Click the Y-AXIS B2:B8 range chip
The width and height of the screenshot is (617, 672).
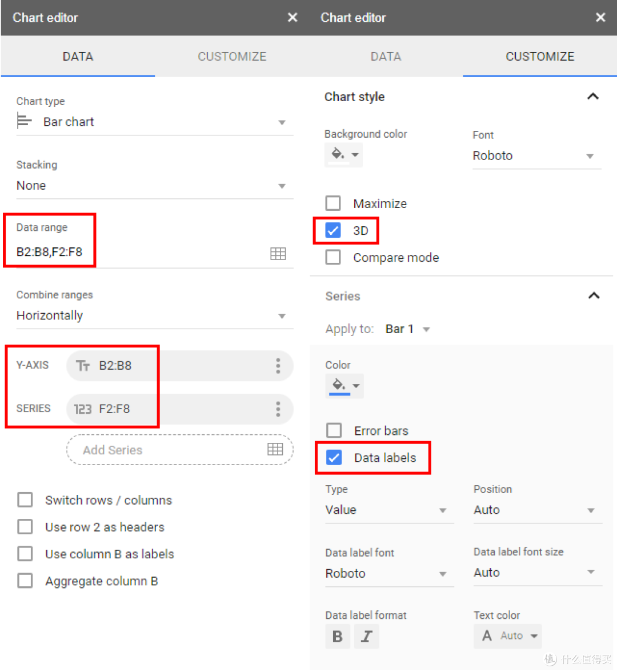[179, 366]
